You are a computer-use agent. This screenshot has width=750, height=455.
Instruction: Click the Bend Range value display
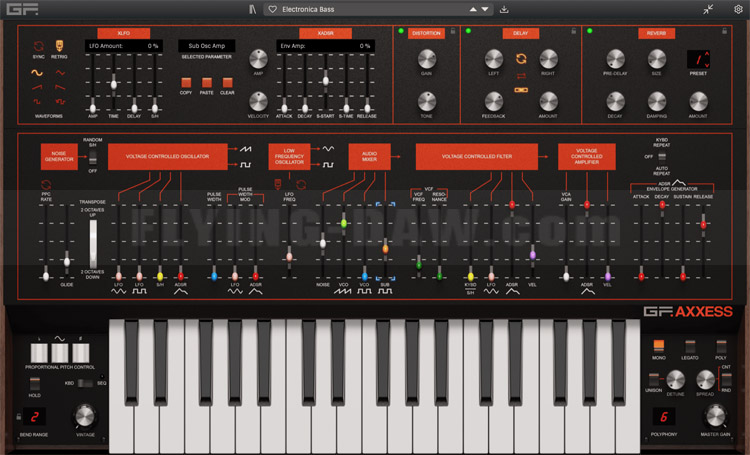pos(35,417)
